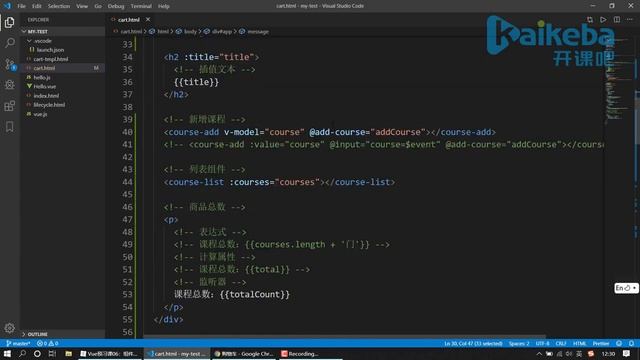Open the Edit menu
This screenshot has height=360, width=640.
pyautogui.click(x=37, y=6)
